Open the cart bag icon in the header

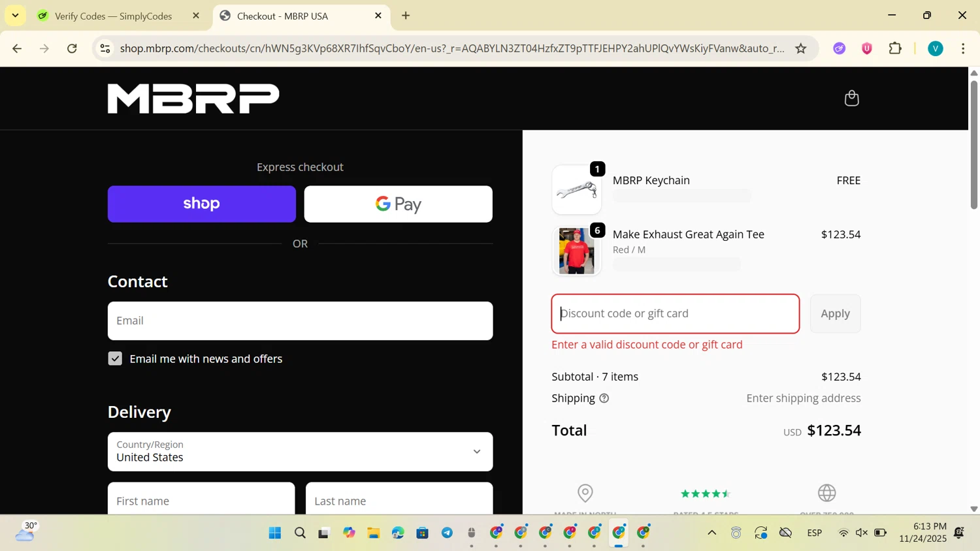[851, 98]
